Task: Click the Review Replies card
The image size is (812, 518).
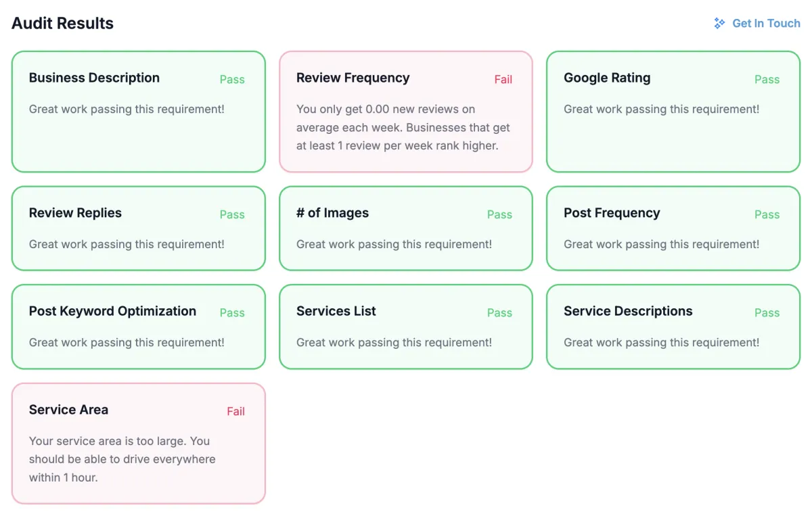Action: 139,229
